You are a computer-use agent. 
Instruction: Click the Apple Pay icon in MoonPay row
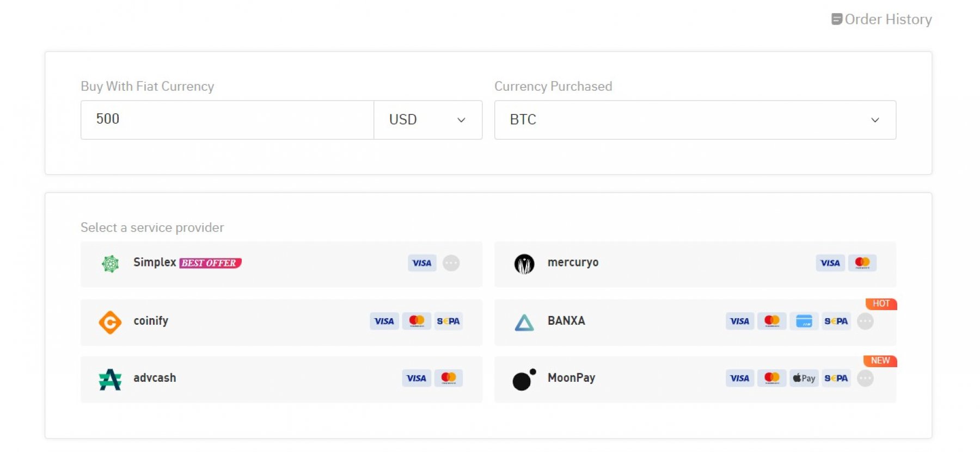click(804, 378)
